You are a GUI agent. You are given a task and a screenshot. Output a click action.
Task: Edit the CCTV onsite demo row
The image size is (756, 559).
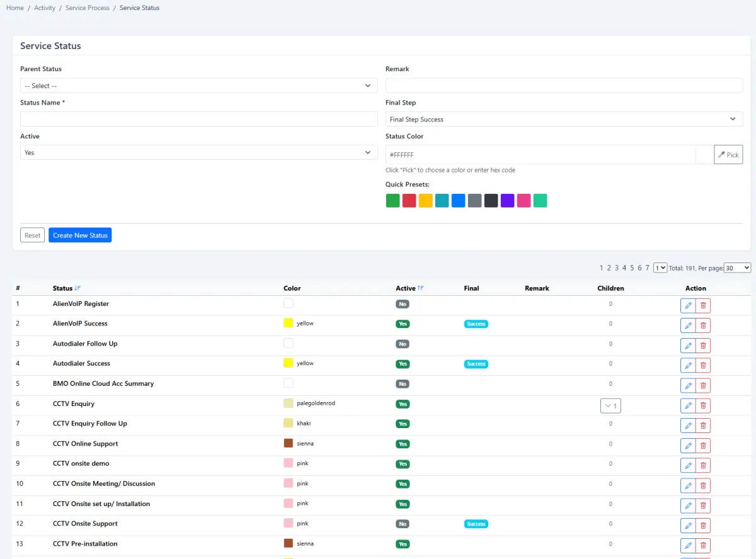(688, 466)
